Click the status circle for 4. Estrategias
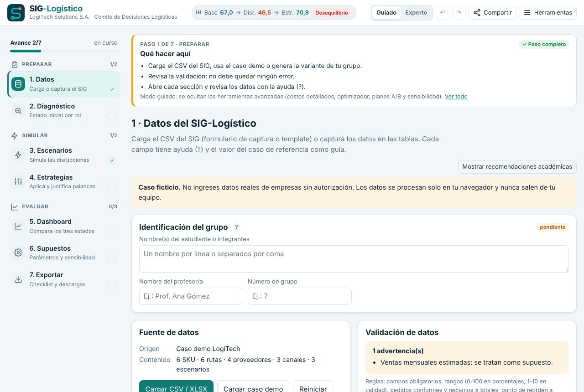Viewport: 584px width, 392px height. click(112, 187)
